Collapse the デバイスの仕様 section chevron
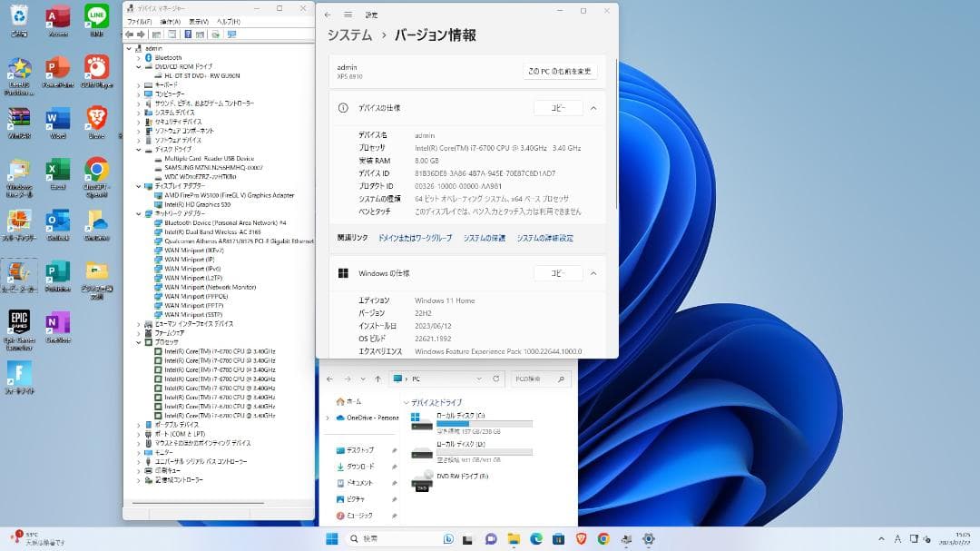980x551 pixels. pyautogui.click(x=593, y=107)
